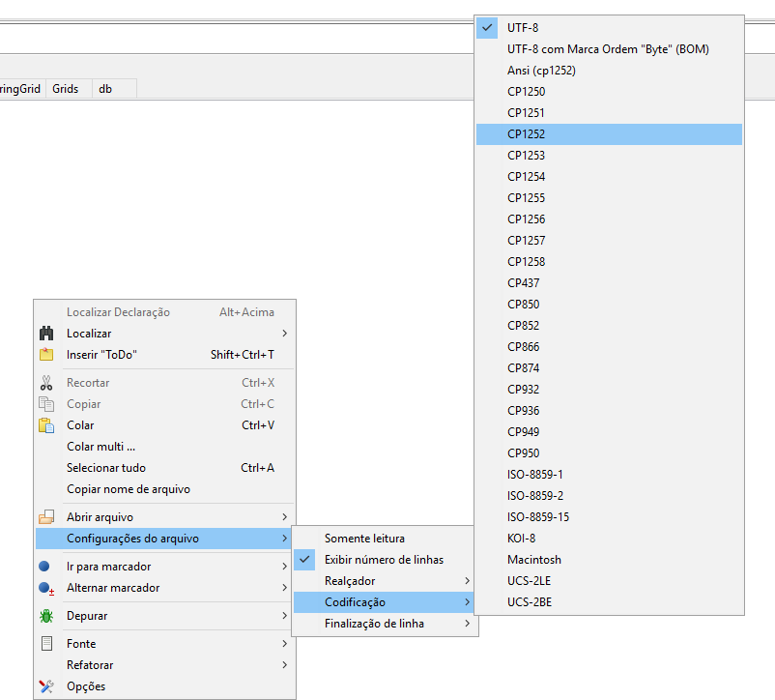775x700 pixels.
Task: Choose Colar multi ... entry
Action: (164, 447)
